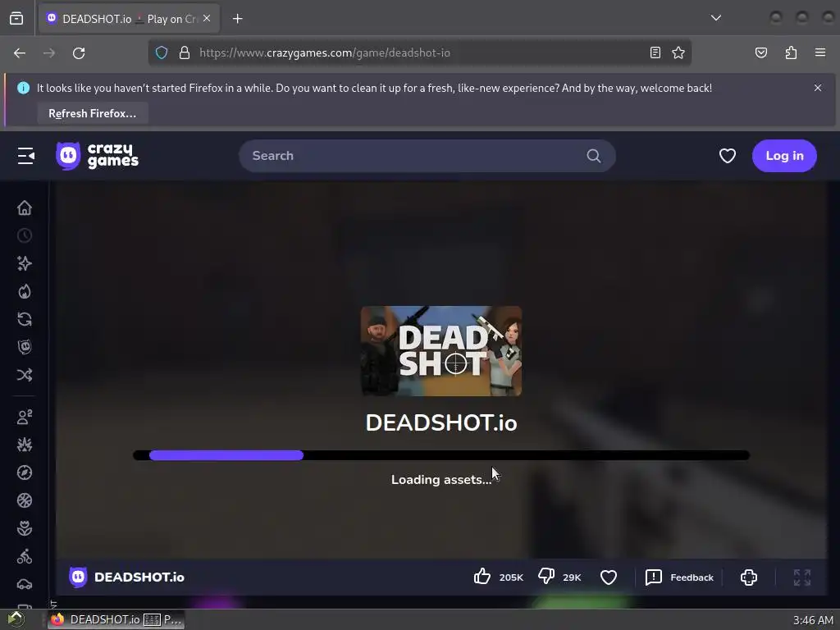840x630 pixels.
Task: Click the DEADSHOT.io title below game
Action: click(x=139, y=577)
